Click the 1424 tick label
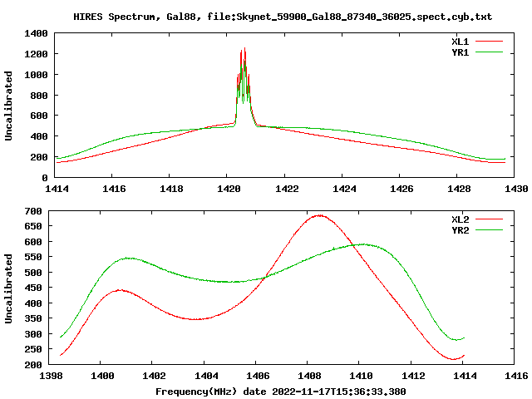Viewport: 532px width, 399px height. pyautogui.click(x=344, y=189)
